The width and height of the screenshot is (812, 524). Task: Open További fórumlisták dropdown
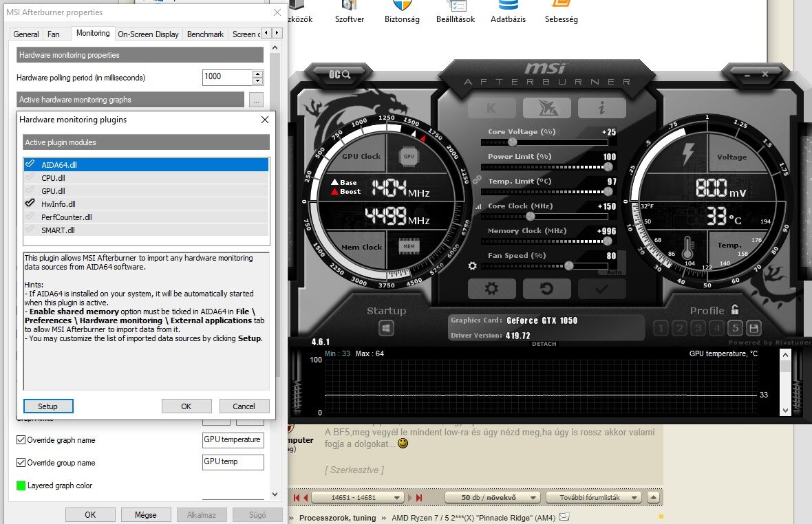pyautogui.click(x=594, y=498)
